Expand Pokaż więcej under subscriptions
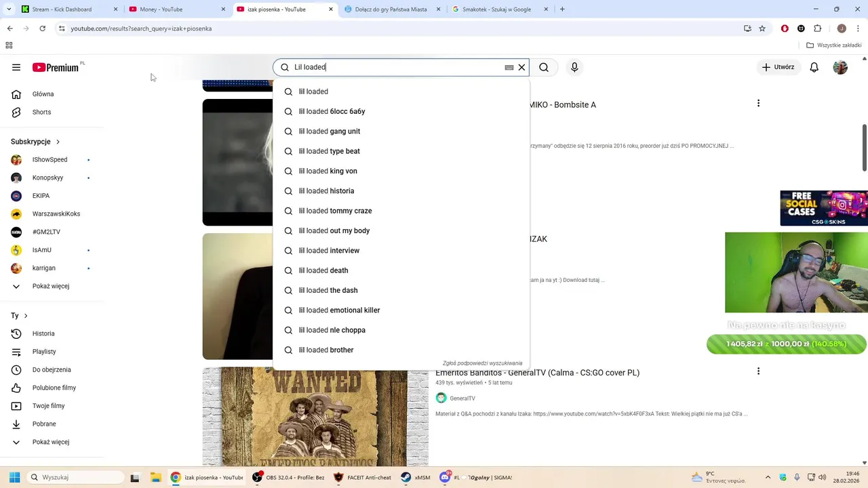868x488 pixels. coord(52,286)
